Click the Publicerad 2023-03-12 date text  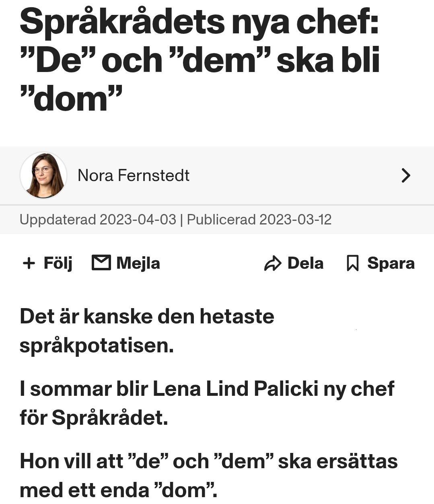point(259,220)
